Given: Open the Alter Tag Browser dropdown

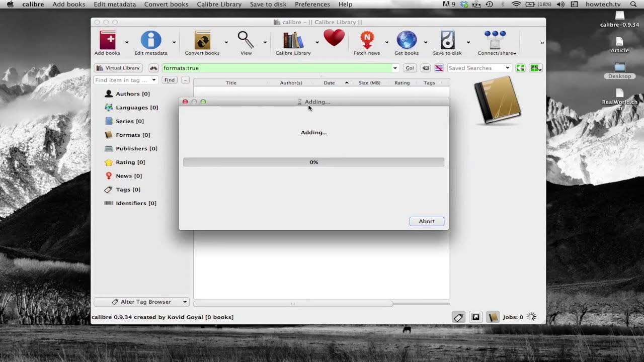Looking at the screenshot, I should pos(141,302).
